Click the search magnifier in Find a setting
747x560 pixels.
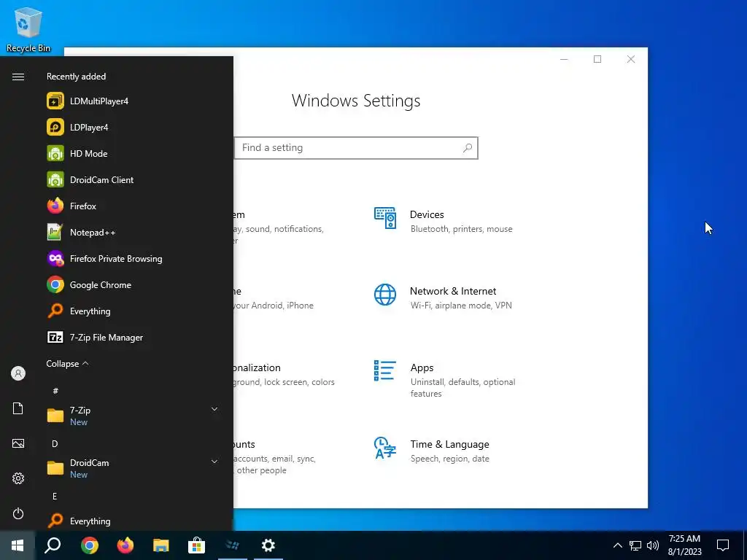click(468, 147)
